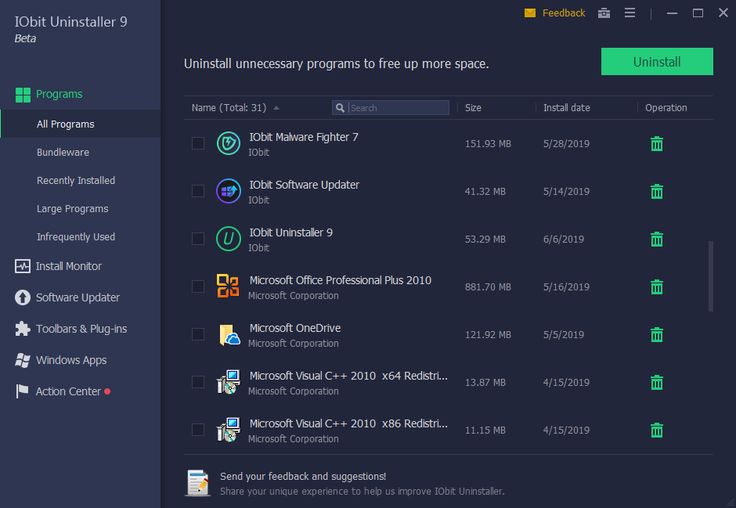Image resolution: width=736 pixels, height=508 pixels.
Task: Click the Action Center red notification dot
Action: [107, 391]
